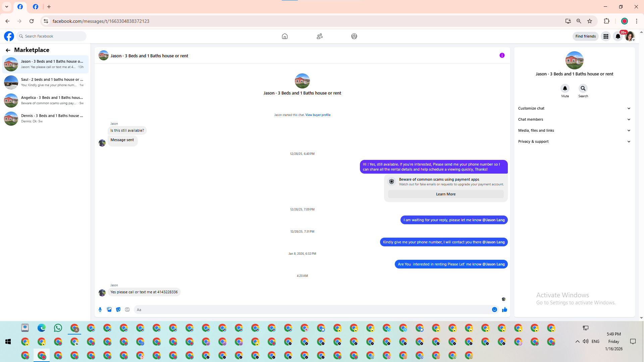Click the voice clip microphone icon
This screenshot has height=362, width=644.
pyautogui.click(x=100, y=310)
